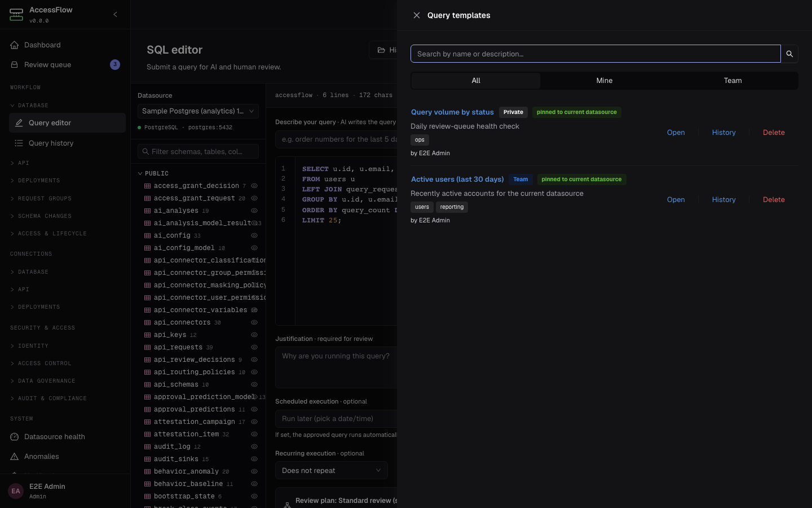Viewport: 812px width, 508px height.
Task: Open the Query volume by status template
Action: point(676,133)
